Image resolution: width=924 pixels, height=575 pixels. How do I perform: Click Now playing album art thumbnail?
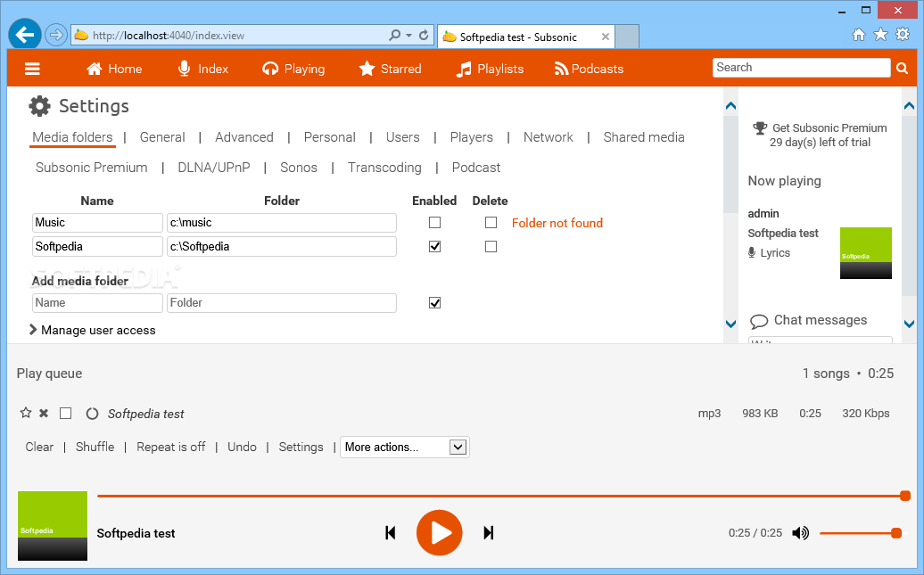tap(866, 253)
